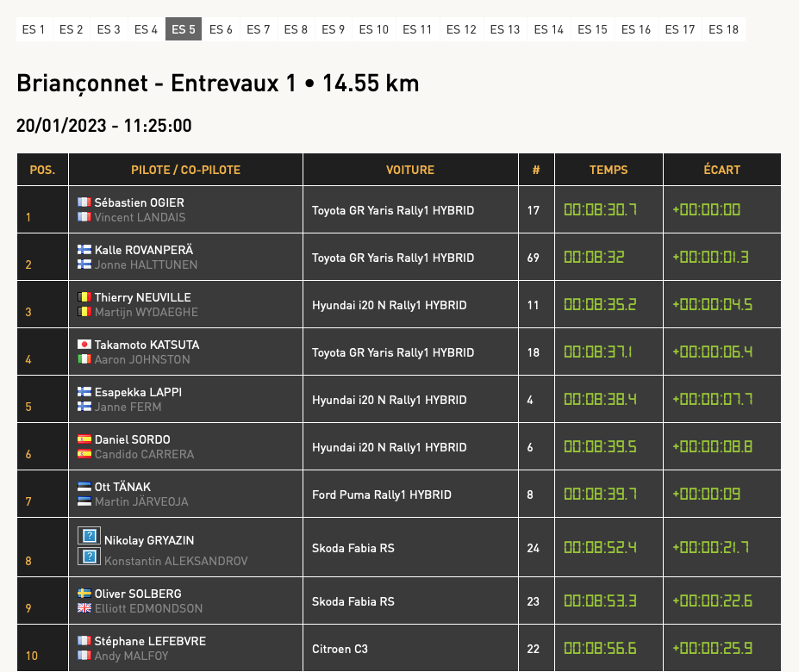799x672 pixels.
Task: Open the ES 1 stage tab
Action: (34, 29)
